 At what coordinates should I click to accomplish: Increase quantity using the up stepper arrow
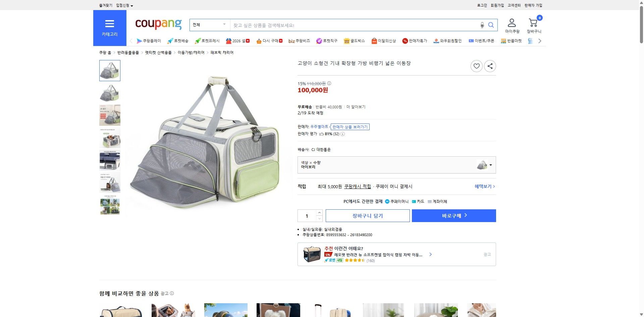(x=319, y=212)
